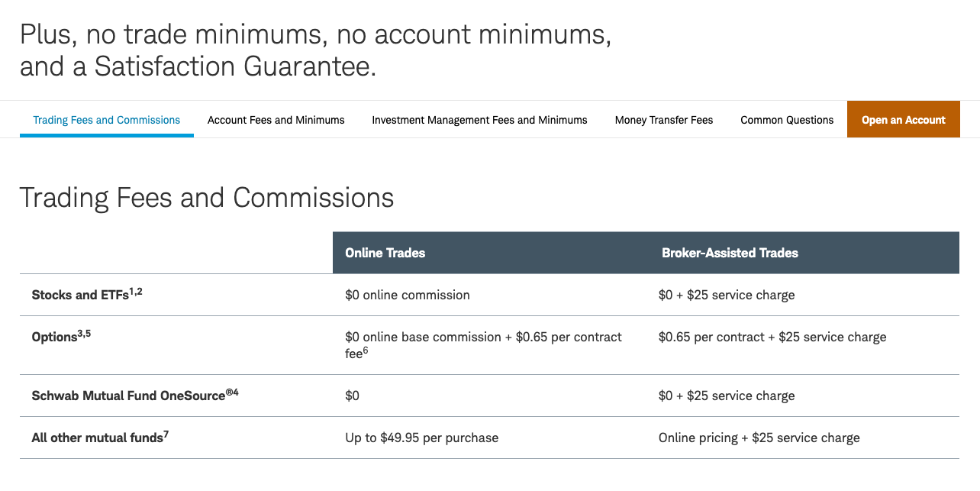Click the Open an Account button

[x=903, y=120]
